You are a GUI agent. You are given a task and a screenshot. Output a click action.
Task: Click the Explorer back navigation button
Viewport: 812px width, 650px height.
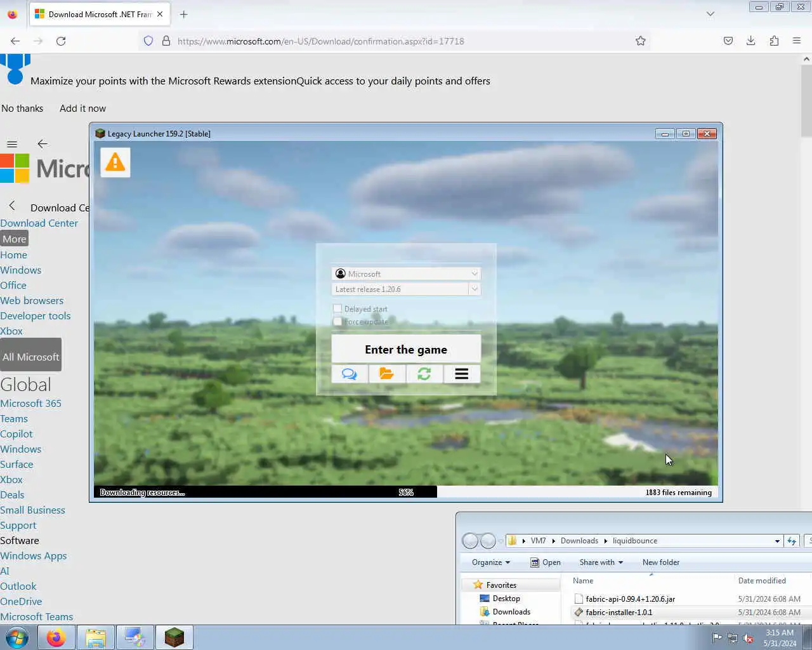point(470,541)
